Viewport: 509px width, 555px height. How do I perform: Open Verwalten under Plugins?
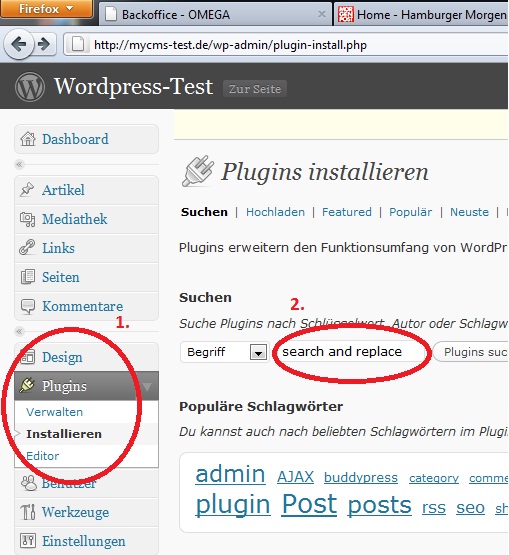click(55, 412)
